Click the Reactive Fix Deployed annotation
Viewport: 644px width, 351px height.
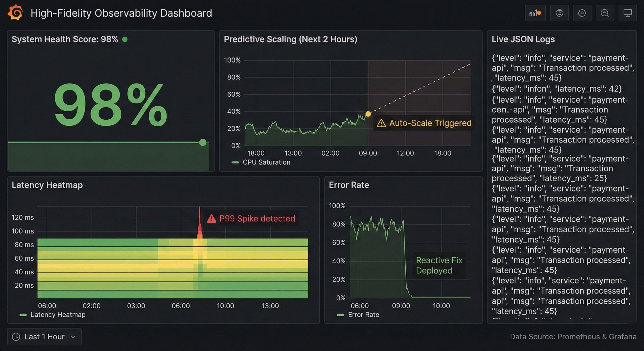pos(439,265)
